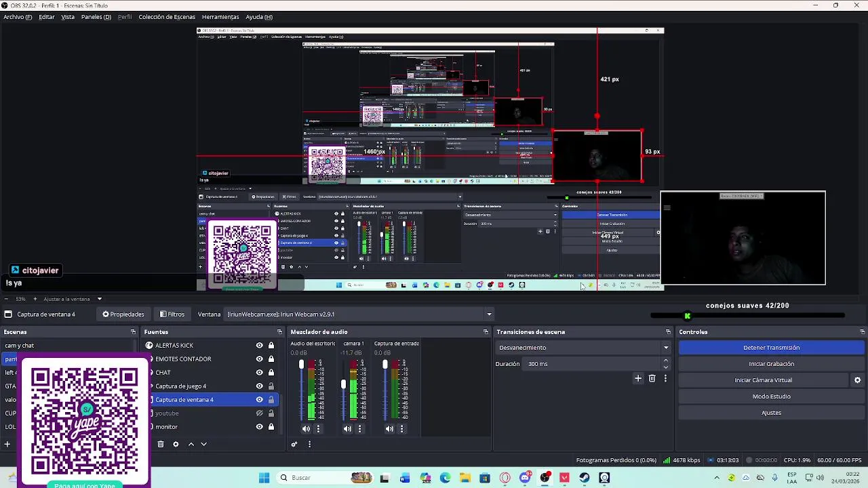Click Iniciar Grabación button
Viewport: 868px width, 488px height.
point(772,364)
